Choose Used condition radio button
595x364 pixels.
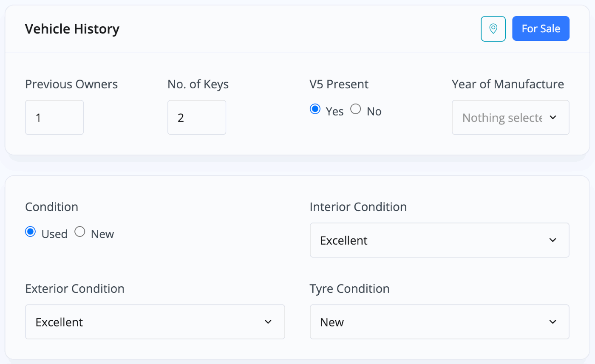click(30, 232)
